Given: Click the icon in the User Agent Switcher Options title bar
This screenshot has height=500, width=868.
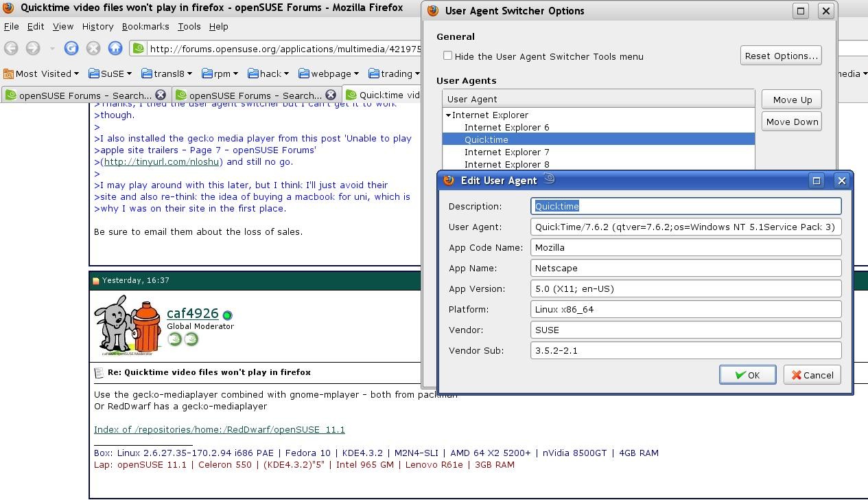Looking at the screenshot, I should point(433,11).
